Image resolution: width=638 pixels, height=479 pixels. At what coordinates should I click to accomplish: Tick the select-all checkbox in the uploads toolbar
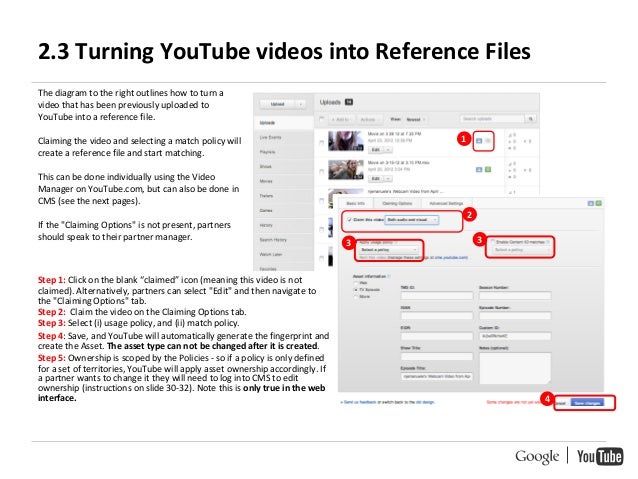321,119
